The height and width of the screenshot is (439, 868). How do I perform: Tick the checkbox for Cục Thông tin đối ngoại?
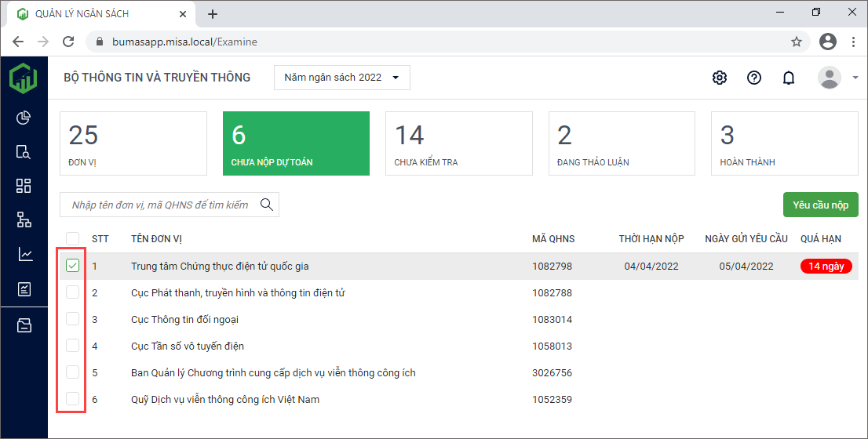click(72, 319)
